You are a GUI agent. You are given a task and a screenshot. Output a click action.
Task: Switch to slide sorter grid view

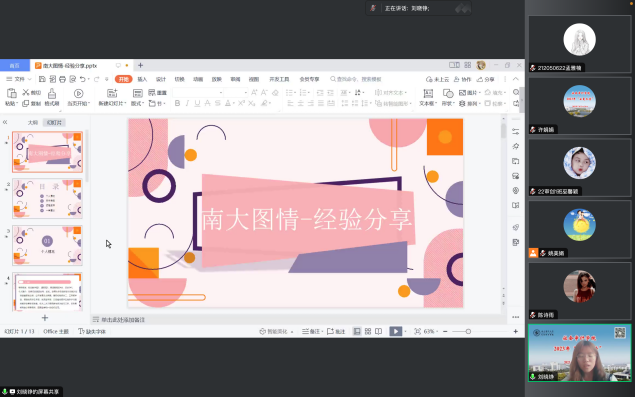coord(368,331)
